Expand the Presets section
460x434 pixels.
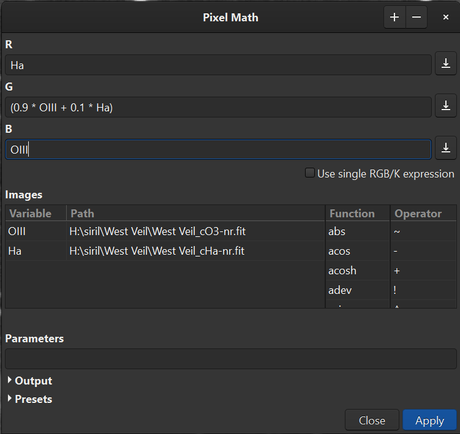pyautogui.click(x=30, y=399)
